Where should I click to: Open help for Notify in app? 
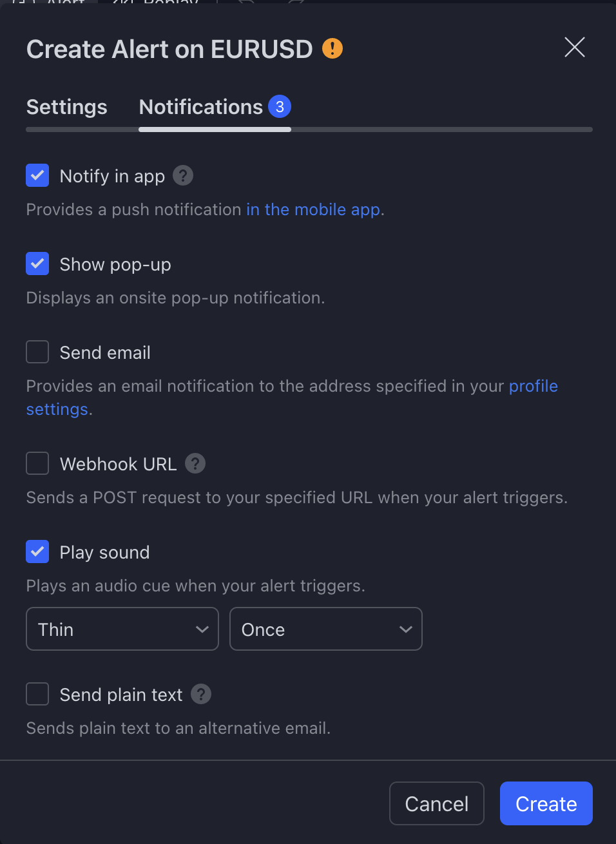pos(183,175)
